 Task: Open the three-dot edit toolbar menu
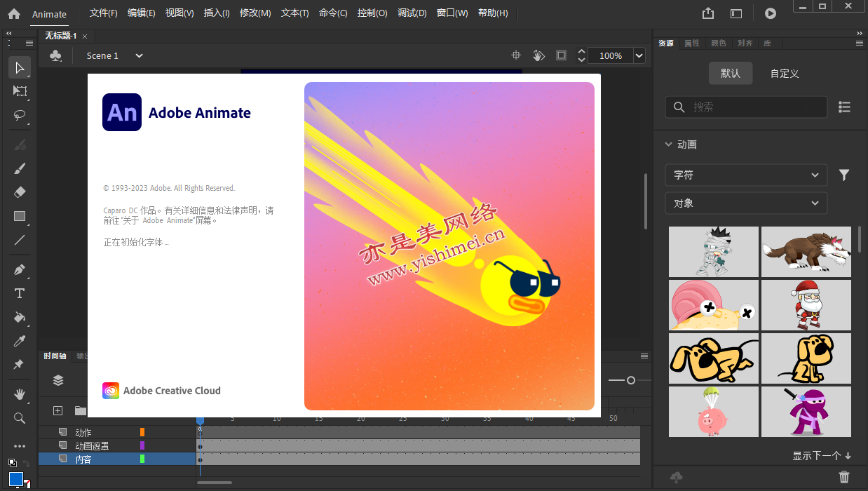[20, 445]
